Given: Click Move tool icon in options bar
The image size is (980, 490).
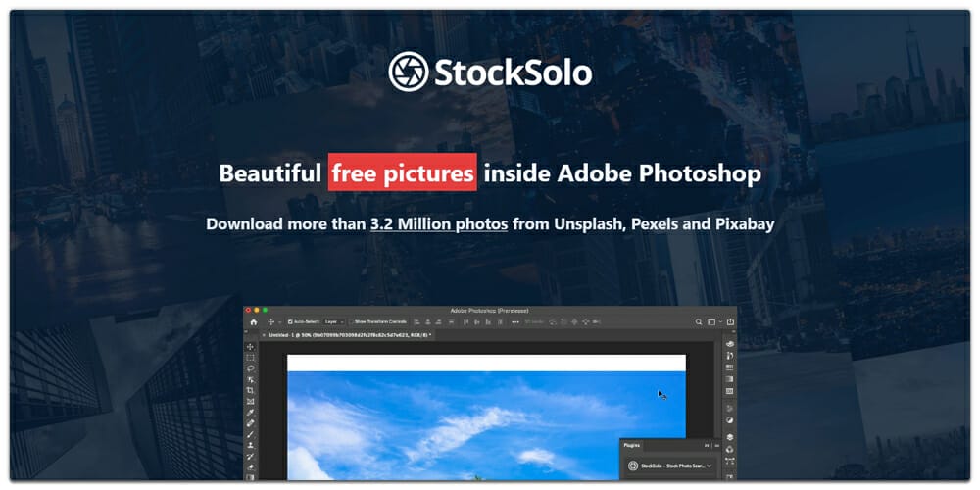Looking at the screenshot, I should [271, 321].
